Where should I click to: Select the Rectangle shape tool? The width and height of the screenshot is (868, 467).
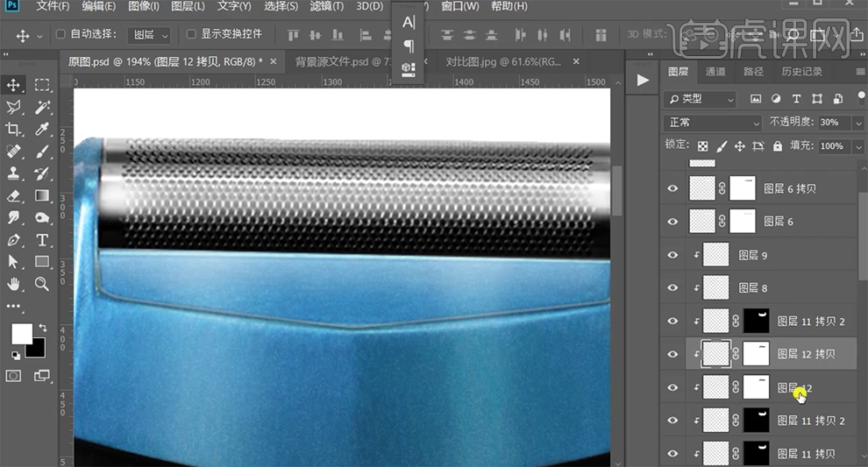pyautogui.click(x=42, y=262)
